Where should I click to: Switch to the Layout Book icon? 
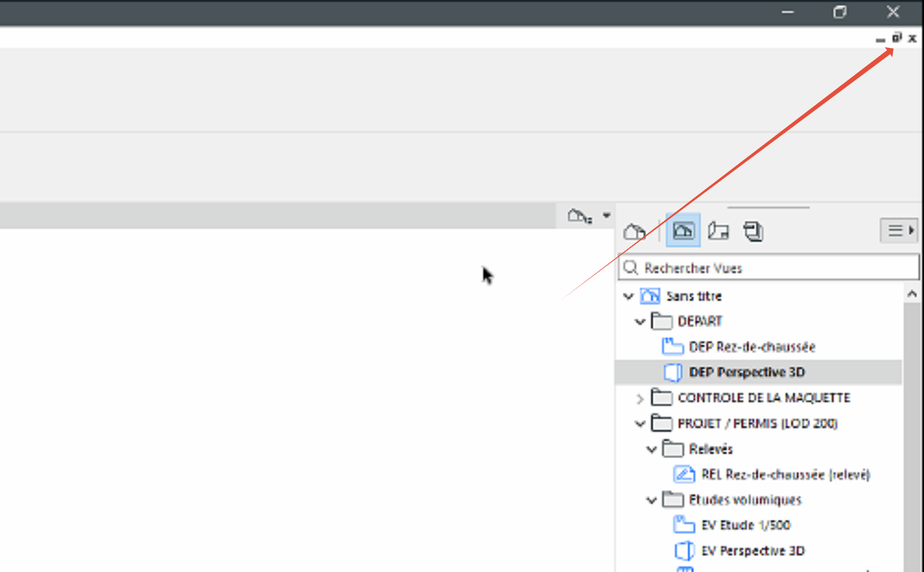pos(718,231)
